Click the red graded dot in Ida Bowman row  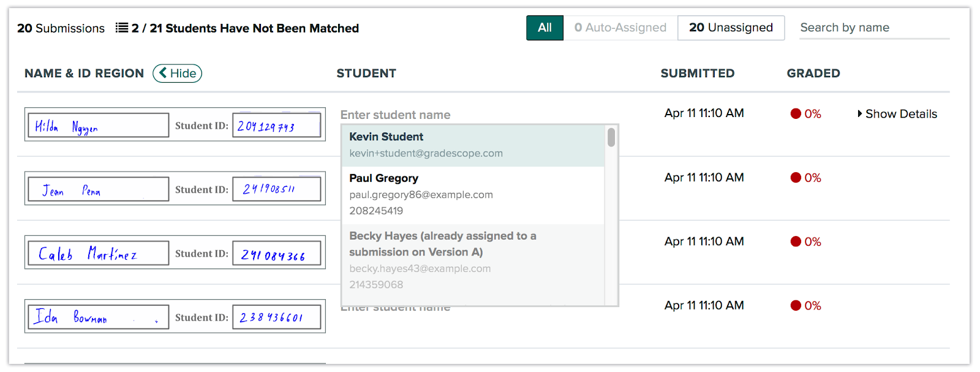[x=796, y=306]
